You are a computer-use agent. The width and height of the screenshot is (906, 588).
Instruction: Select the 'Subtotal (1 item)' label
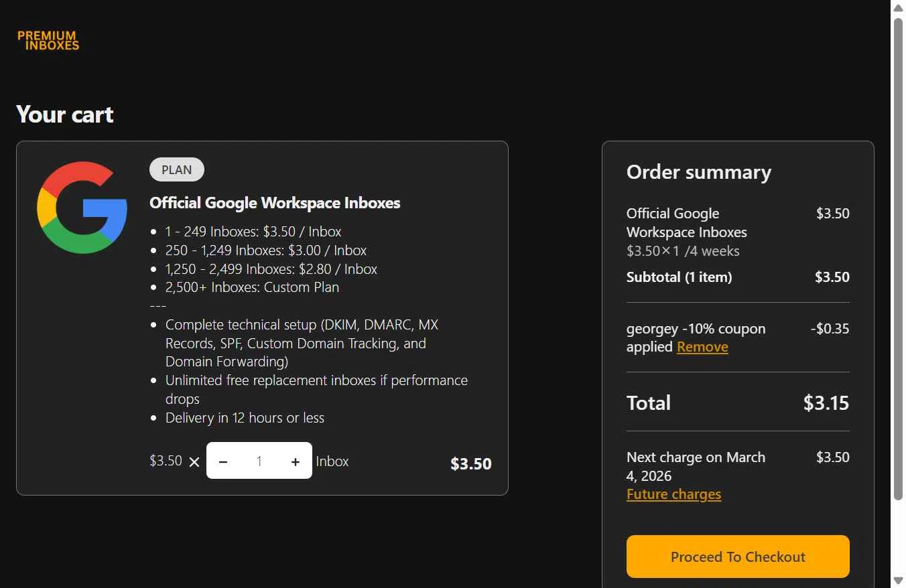tap(679, 277)
